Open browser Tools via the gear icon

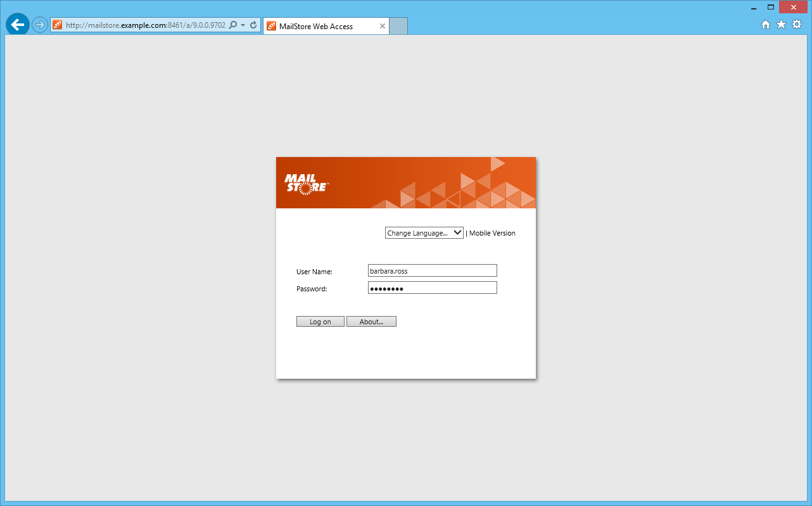pyautogui.click(x=797, y=25)
